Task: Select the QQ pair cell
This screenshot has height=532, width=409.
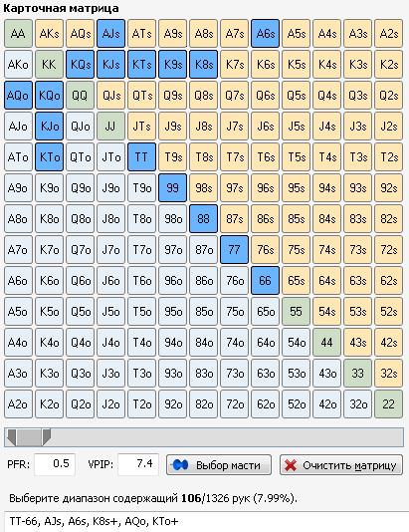Action: click(80, 95)
